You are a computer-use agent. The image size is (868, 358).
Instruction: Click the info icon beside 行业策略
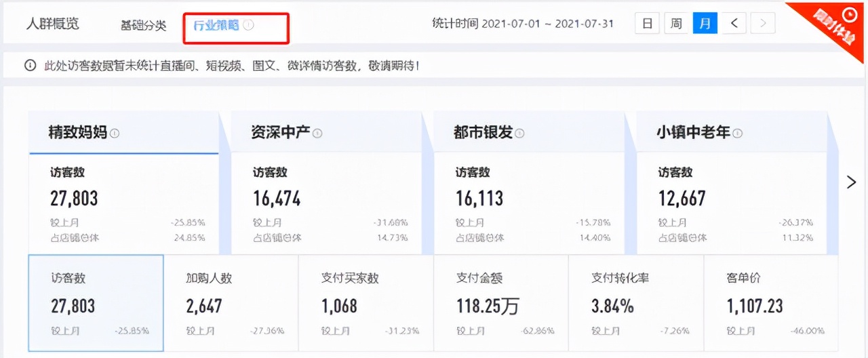[248, 25]
